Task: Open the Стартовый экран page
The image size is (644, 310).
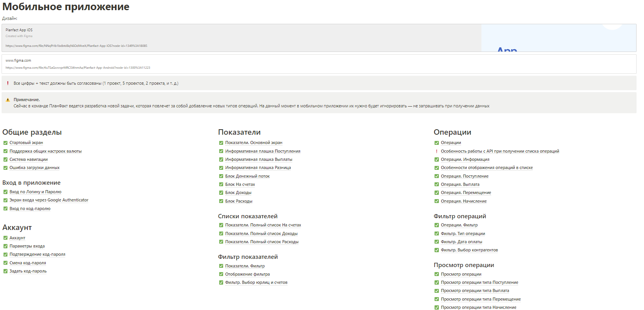Action: click(x=26, y=143)
